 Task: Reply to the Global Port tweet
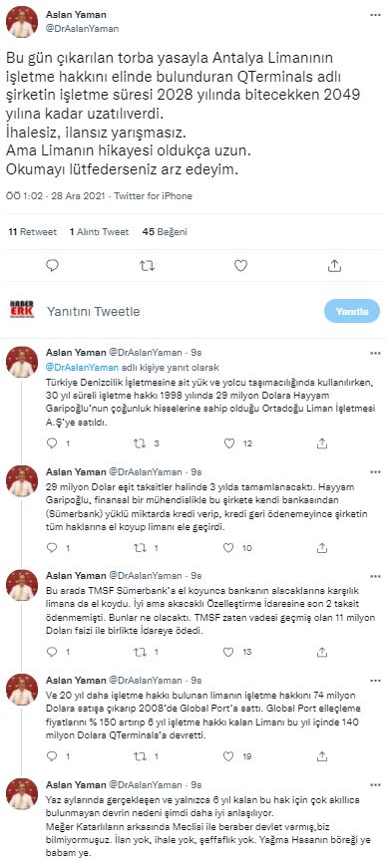pos(52,756)
